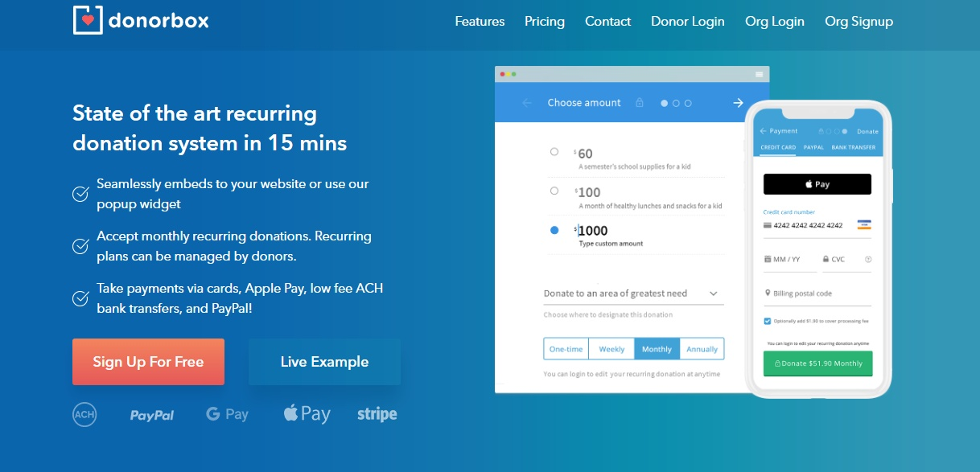
Task: Select Donor Login in navigation
Action: tap(688, 22)
